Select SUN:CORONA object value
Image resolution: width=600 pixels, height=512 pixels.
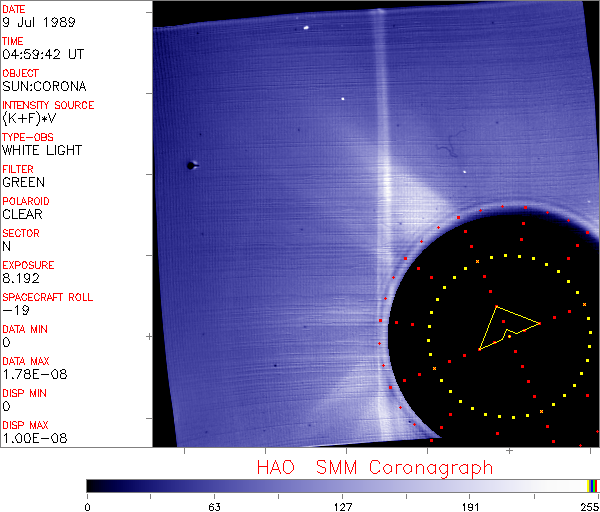[44, 86]
